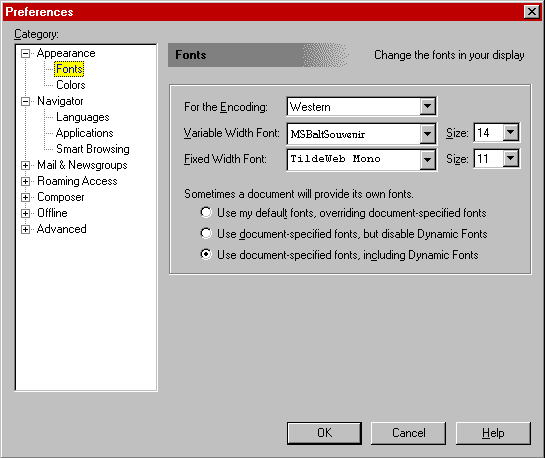This screenshot has width=545, height=458.
Task: Expand the Roaming Access category
Action: coord(25,181)
